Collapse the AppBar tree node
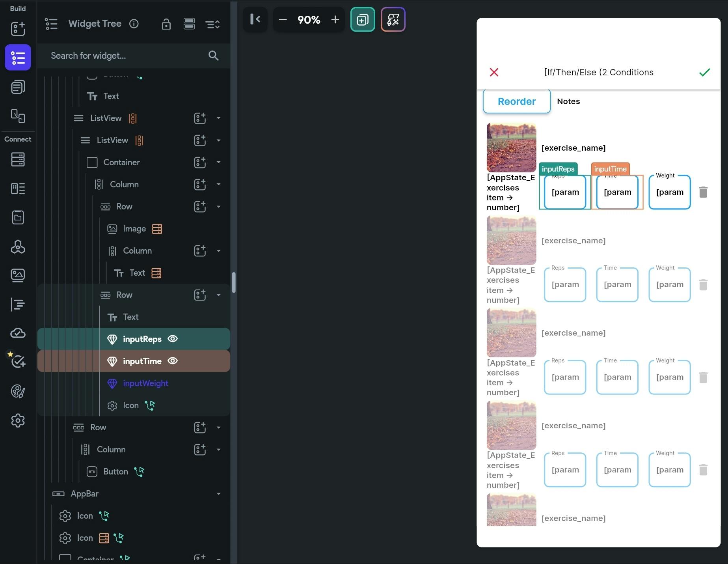 (x=218, y=494)
